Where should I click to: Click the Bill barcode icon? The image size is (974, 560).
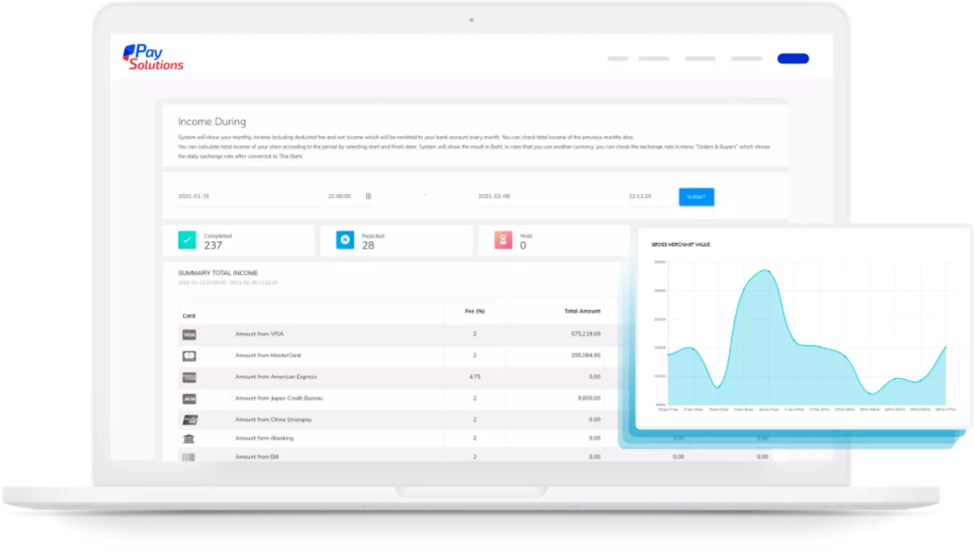[189, 457]
